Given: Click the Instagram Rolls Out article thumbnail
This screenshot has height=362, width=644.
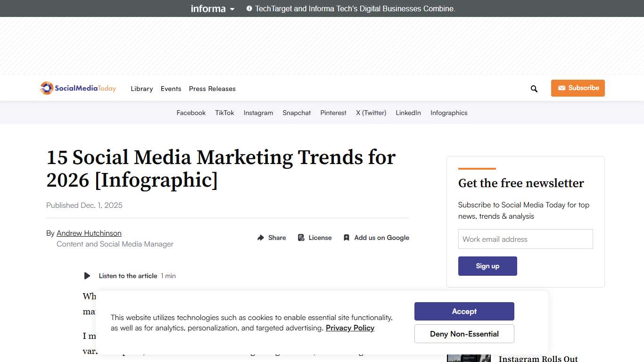Looking at the screenshot, I should coord(469,358).
